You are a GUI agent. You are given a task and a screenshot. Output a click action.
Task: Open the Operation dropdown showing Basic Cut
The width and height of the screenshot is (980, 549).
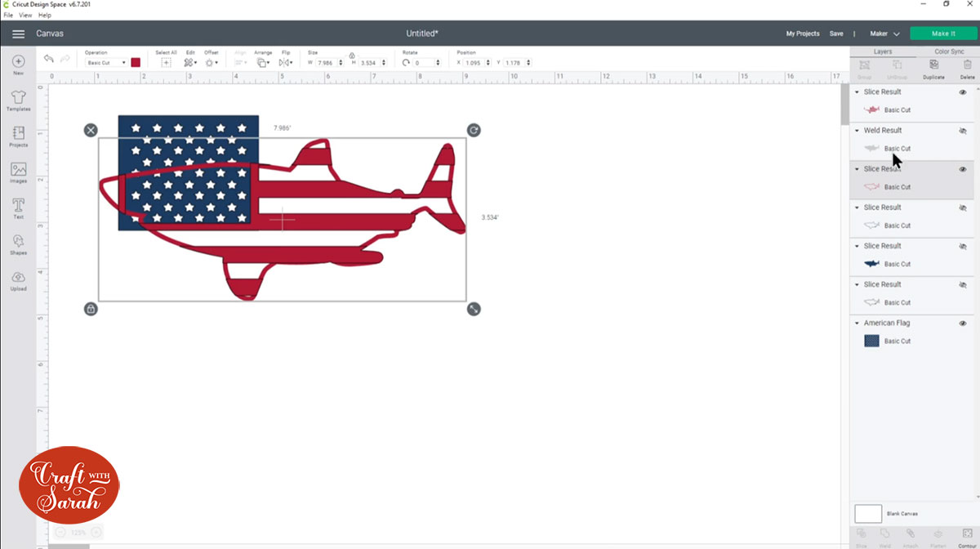(102, 62)
